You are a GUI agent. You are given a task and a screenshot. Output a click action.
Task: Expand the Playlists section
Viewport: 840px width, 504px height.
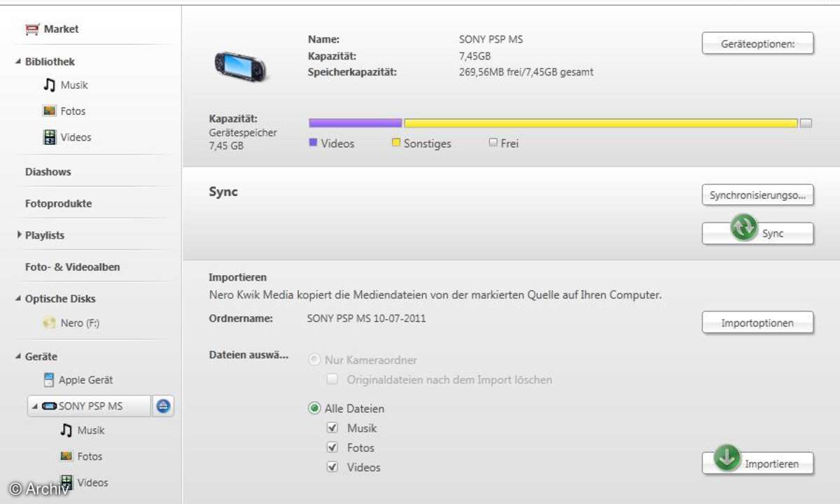pyautogui.click(x=19, y=235)
